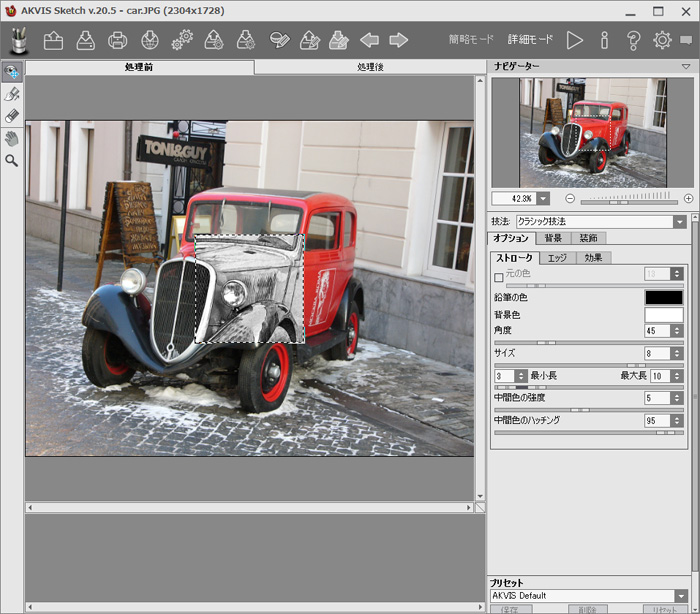
Task: Open the zoom percentage dropdown
Action: tap(543, 198)
